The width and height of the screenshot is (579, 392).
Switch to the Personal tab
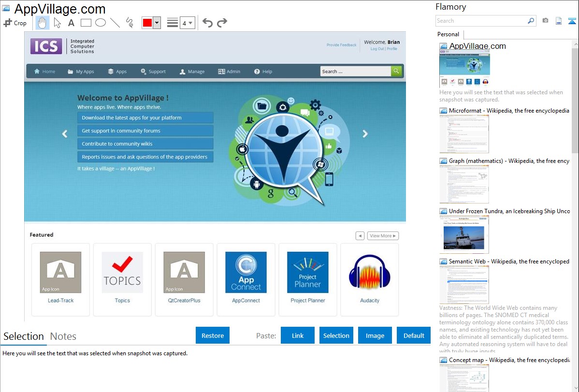pos(449,34)
